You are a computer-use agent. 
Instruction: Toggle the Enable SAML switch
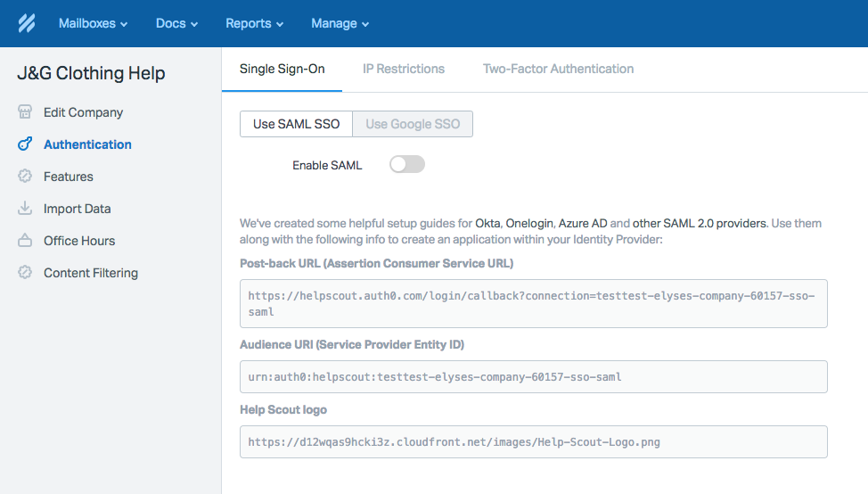click(x=407, y=164)
